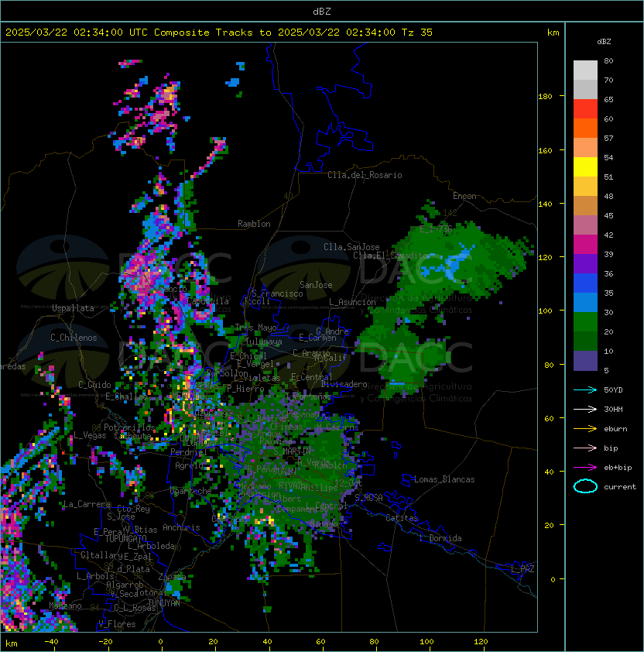Pick the bright yellow 51-54 dBZ swatch
The image size is (644, 652).
point(585,167)
